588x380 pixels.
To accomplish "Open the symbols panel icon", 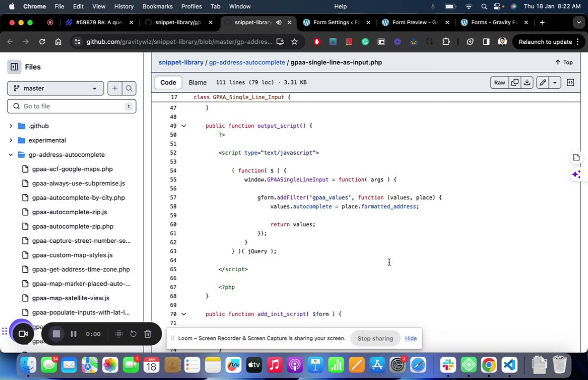I will click(x=571, y=82).
